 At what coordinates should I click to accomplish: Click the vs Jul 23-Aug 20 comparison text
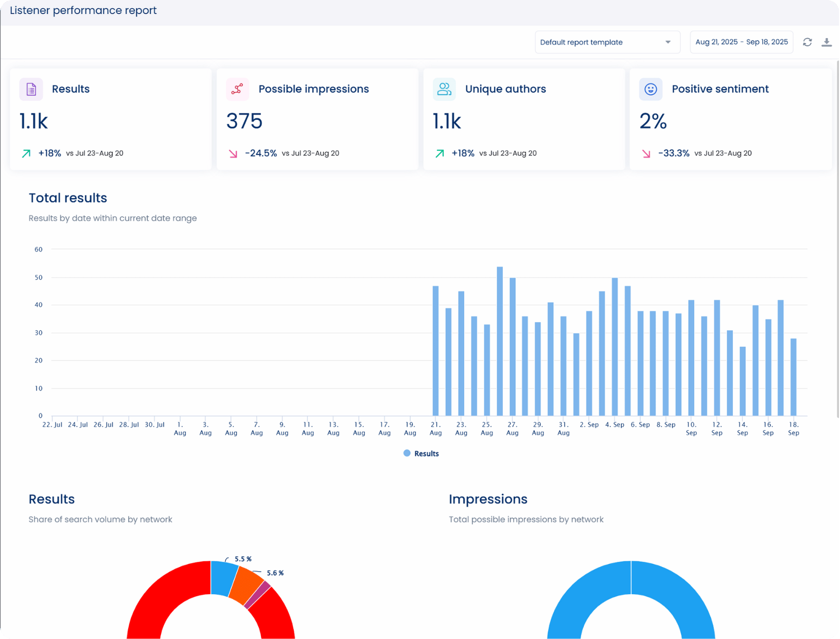point(96,153)
